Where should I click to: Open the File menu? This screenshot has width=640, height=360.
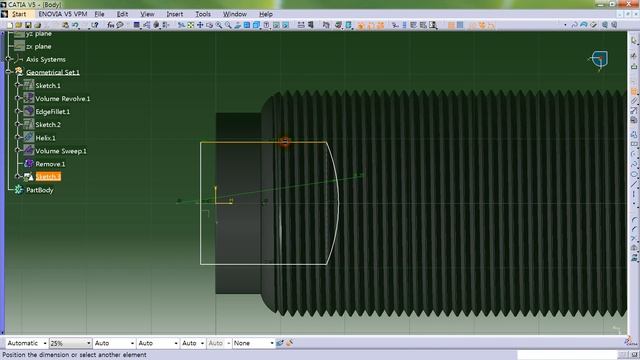[x=99, y=14]
